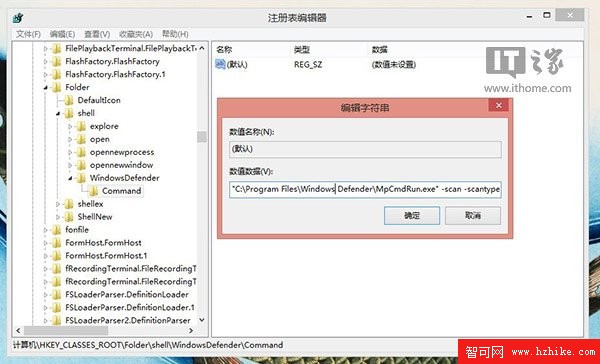The image size is (600, 364).
Task: Click the folder icon beside FlashFactory.FlashFactory.1
Action: click(x=57, y=74)
